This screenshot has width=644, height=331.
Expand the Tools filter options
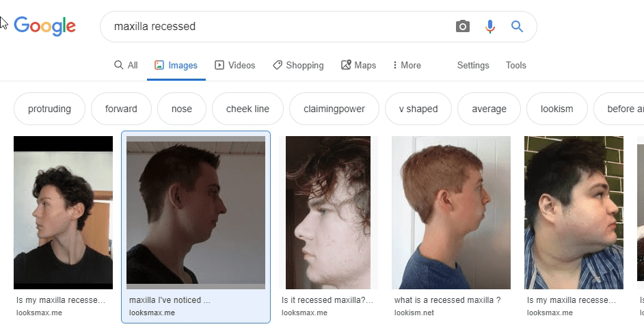click(516, 66)
